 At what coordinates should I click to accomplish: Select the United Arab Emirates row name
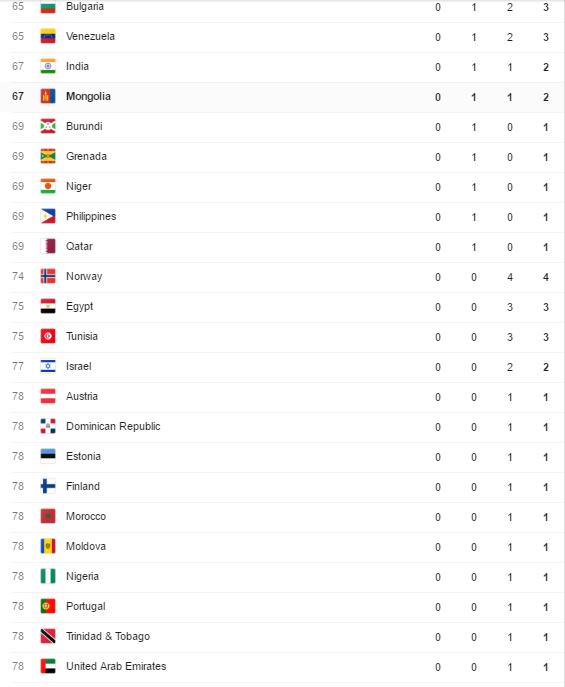tap(116, 666)
